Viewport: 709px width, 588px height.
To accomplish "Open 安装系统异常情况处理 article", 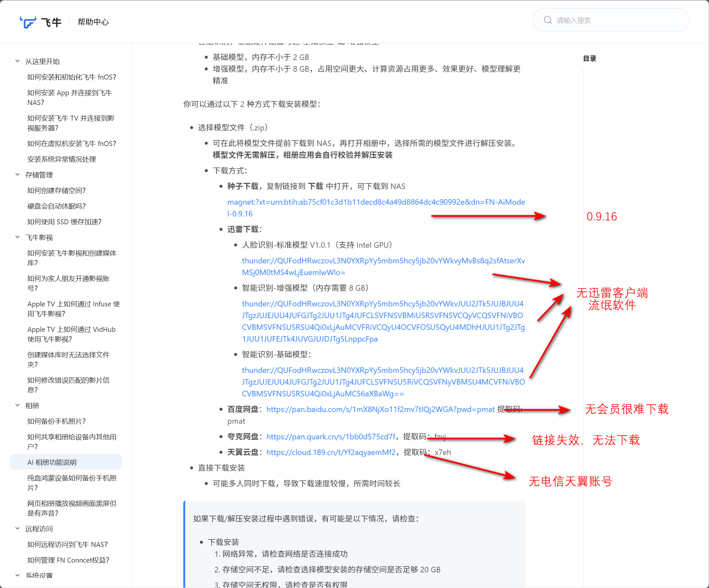I will [x=61, y=159].
